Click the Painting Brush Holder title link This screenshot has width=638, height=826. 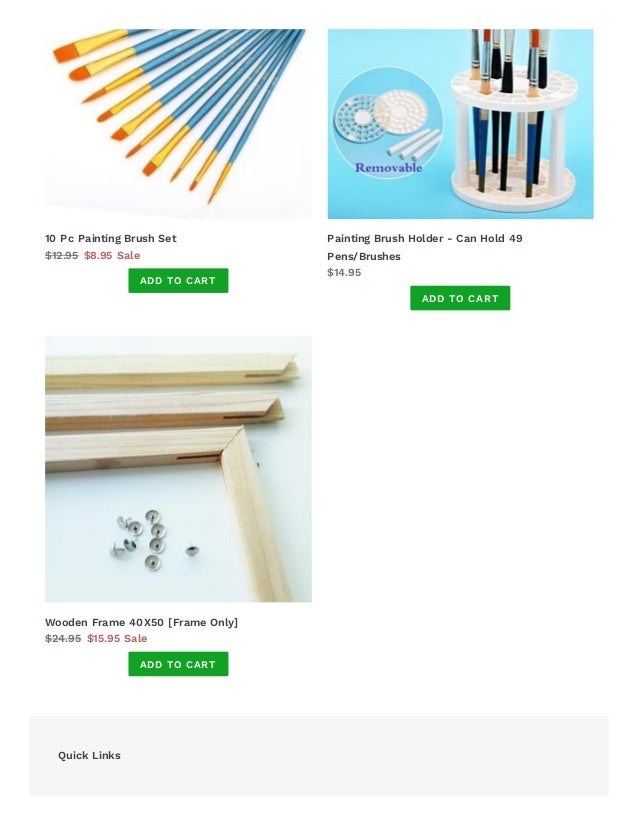coord(425,247)
